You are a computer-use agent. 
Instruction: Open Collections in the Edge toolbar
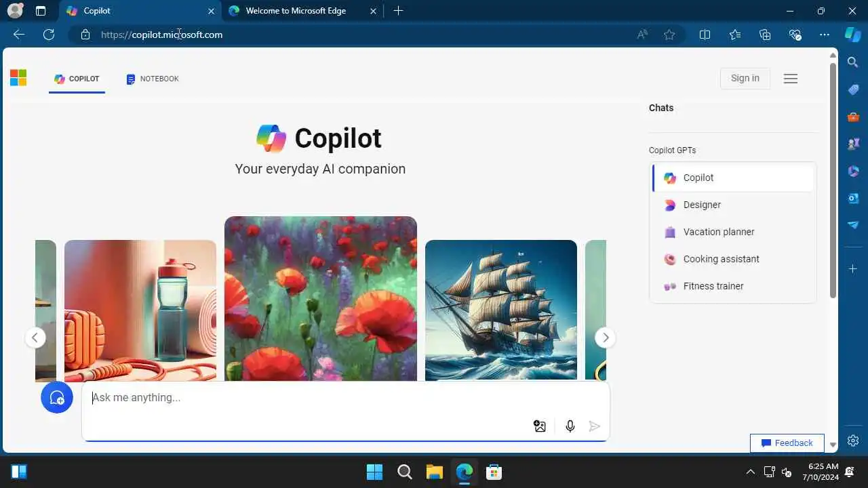coord(765,35)
